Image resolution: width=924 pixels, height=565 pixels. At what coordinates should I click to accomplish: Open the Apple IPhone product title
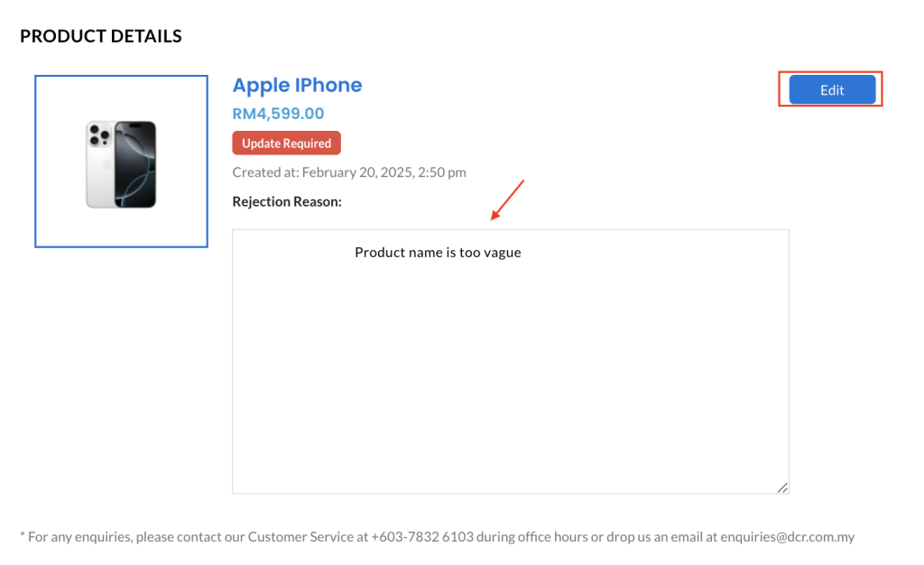pyautogui.click(x=297, y=86)
